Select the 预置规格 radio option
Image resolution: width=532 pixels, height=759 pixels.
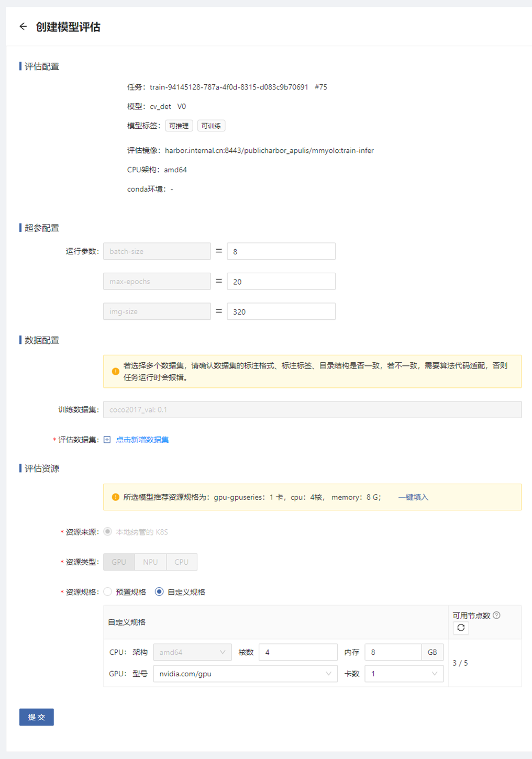[108, 592]
